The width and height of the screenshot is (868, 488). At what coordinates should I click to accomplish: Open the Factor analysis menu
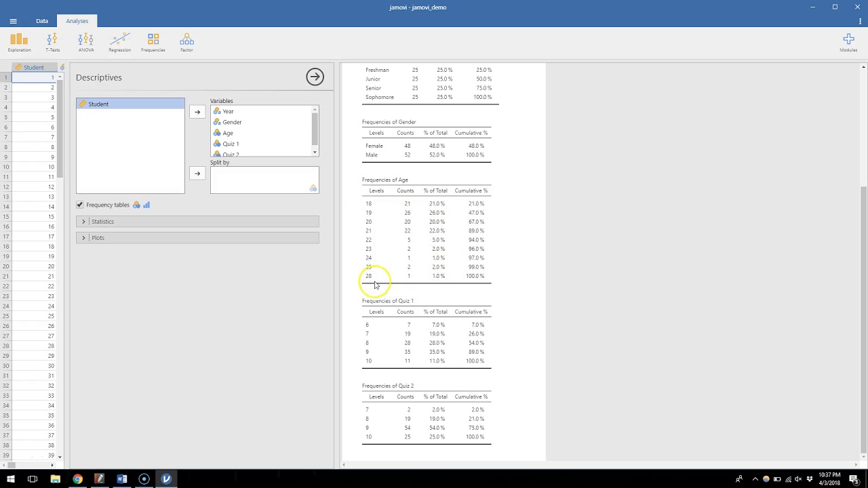(186, 43)
